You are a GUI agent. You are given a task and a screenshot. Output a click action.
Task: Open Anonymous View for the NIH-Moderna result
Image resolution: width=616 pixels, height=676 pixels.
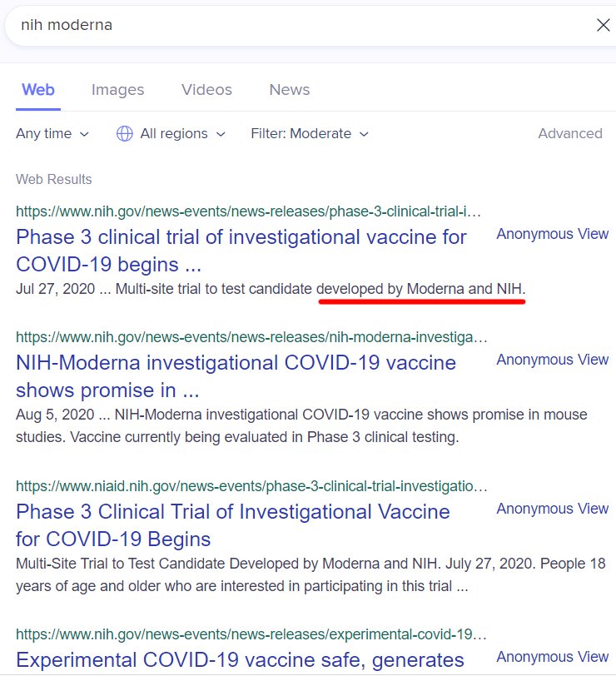(x=552, y=360)
